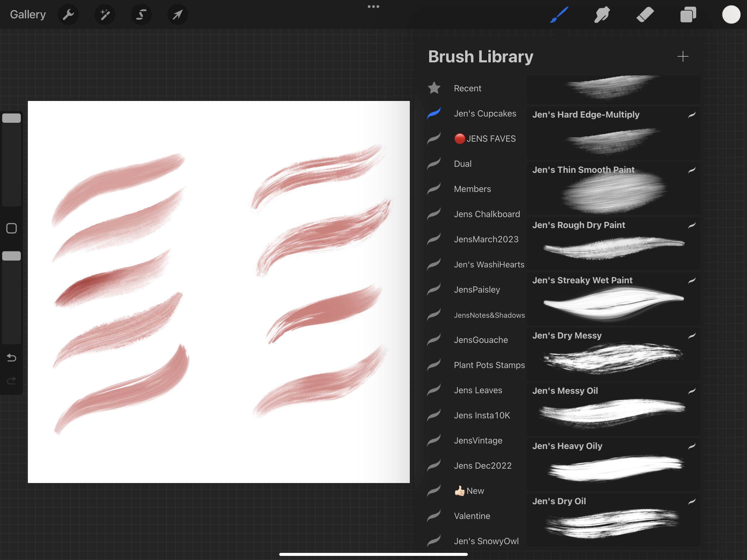Screen dimensions: 747x560
Task: Select the Smudge tool
Action: click(x=602, y=14)
